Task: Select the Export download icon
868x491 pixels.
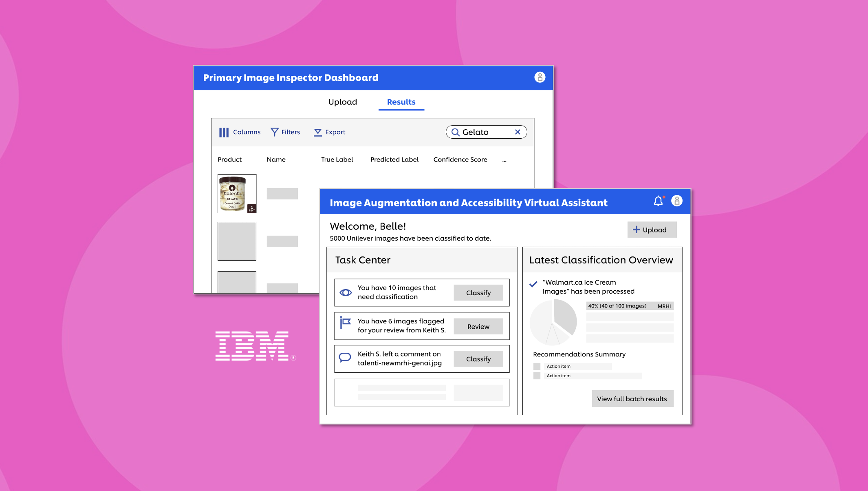Action: coord(317,132)
